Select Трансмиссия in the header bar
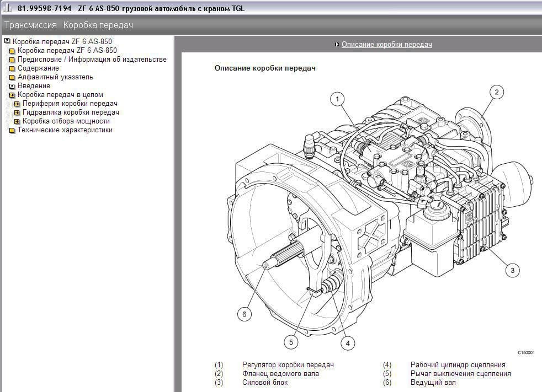Screen dimensions: 542x392 coord(30,25)
